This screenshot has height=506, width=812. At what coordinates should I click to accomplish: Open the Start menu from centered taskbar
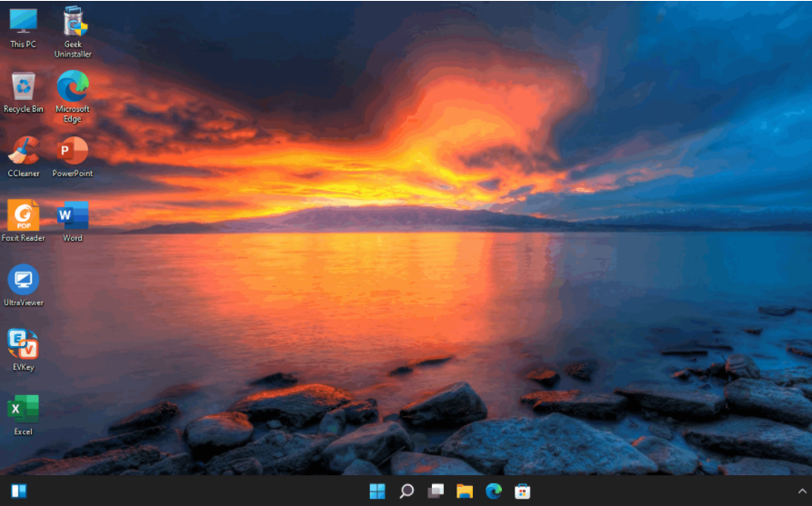pyautogui.click(x=377, y=491)
